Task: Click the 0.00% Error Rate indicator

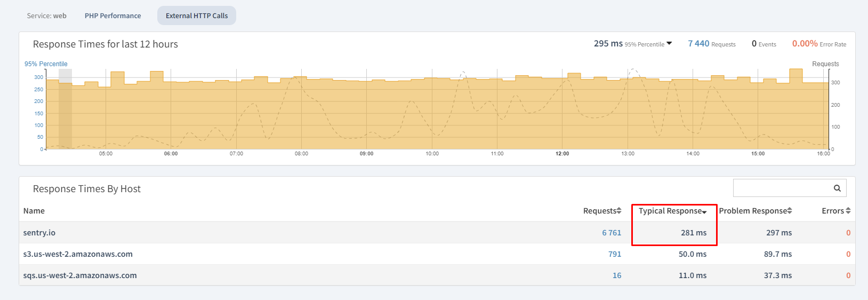Action: 819,44
